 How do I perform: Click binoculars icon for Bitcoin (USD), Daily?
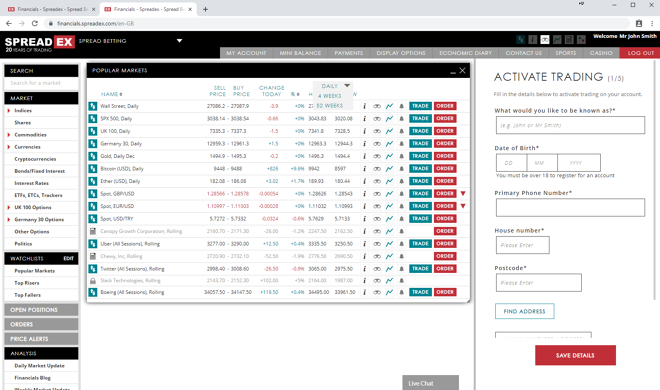point(377,169)
